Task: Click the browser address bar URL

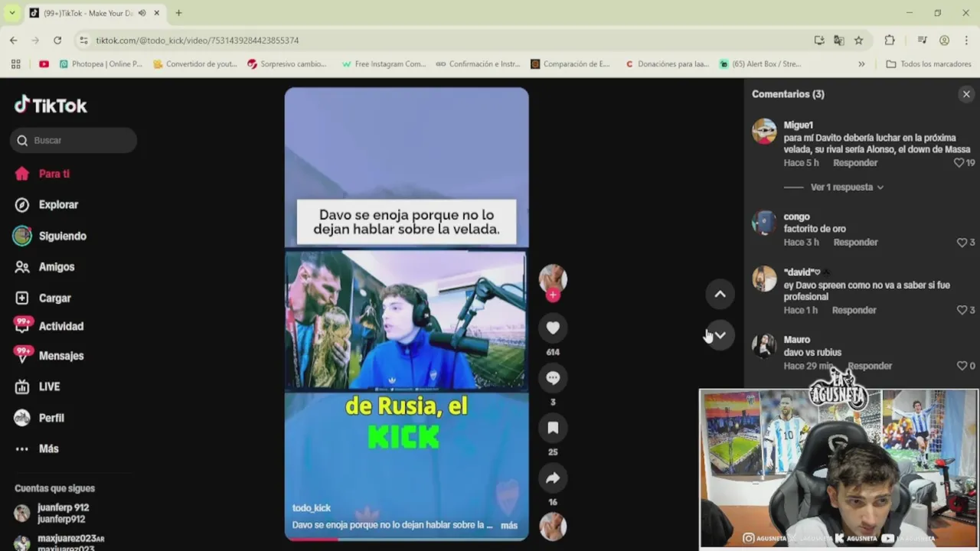Action: (198, 41)
